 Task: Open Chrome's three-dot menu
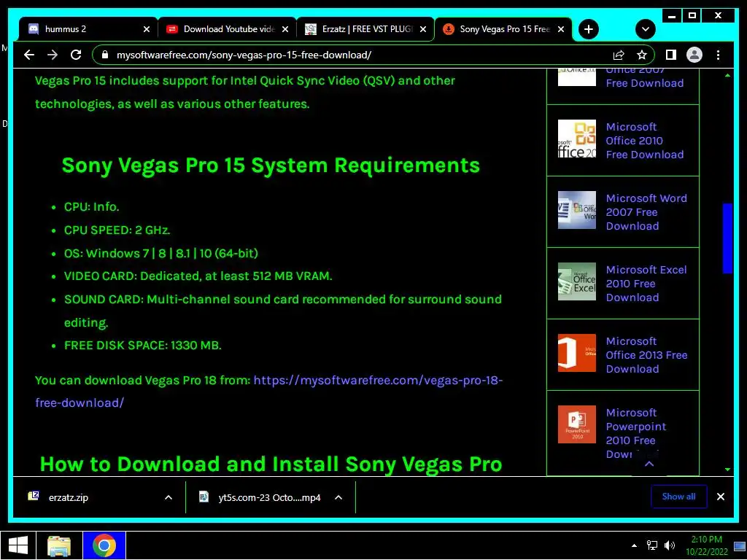pos(718,55)
